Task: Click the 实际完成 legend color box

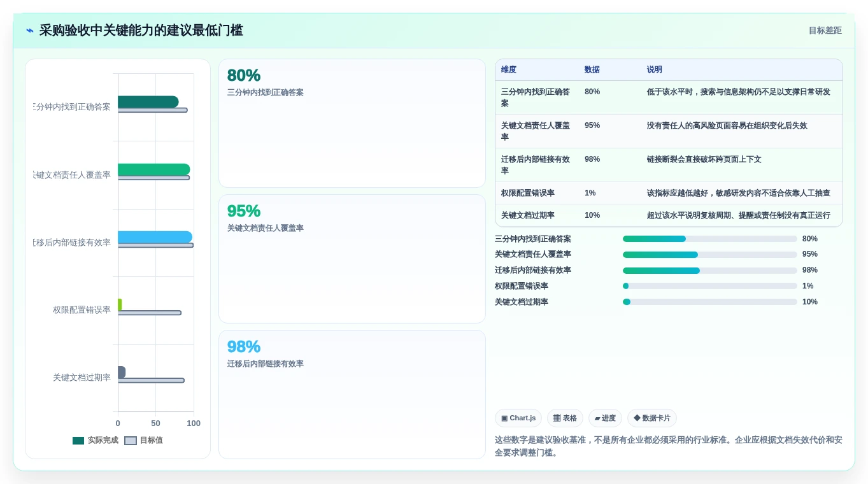Action: click(78, 441)
